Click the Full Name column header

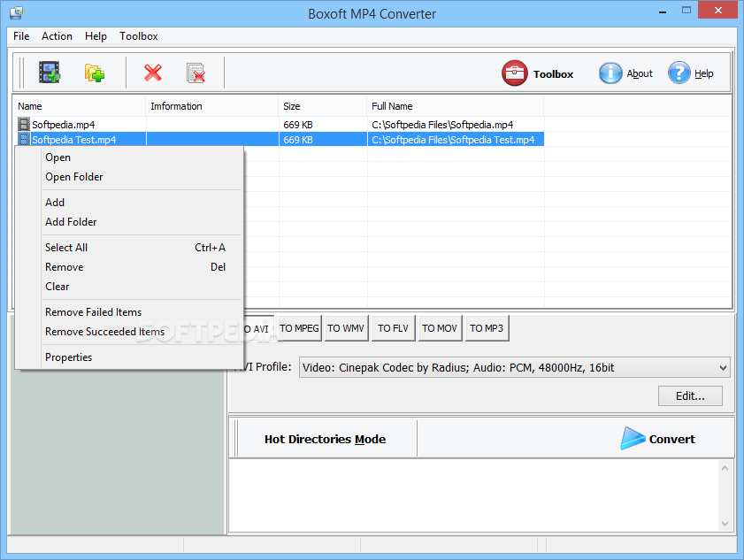pyautogui.click(x=456, y=106)
